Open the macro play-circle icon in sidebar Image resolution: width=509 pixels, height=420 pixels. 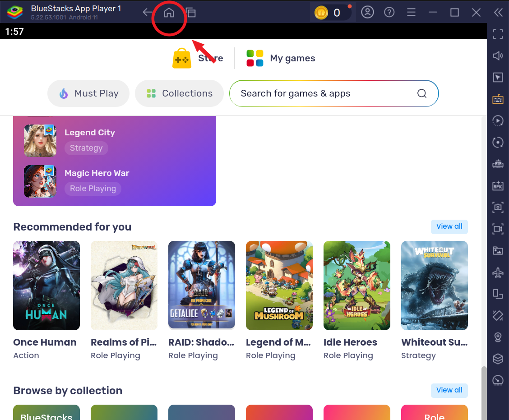(x=498, y=121)
